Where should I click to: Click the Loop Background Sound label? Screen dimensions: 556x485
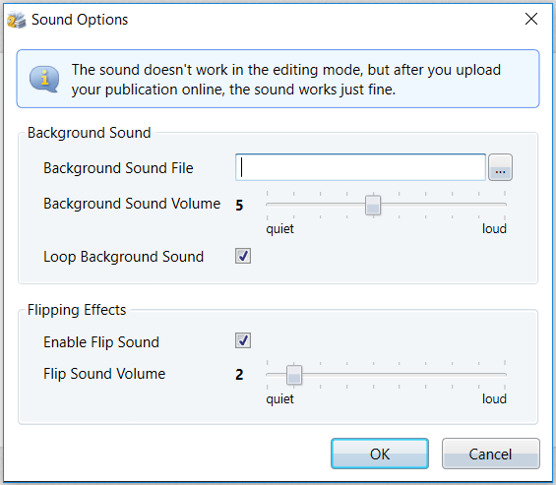click(x=123, y=257)
